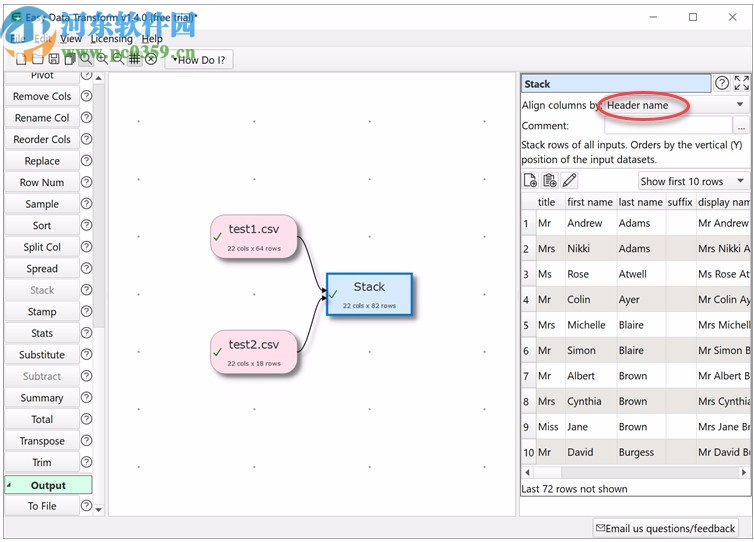
Task: Open help icon beside Sample
Action: (x=86, y=203)
